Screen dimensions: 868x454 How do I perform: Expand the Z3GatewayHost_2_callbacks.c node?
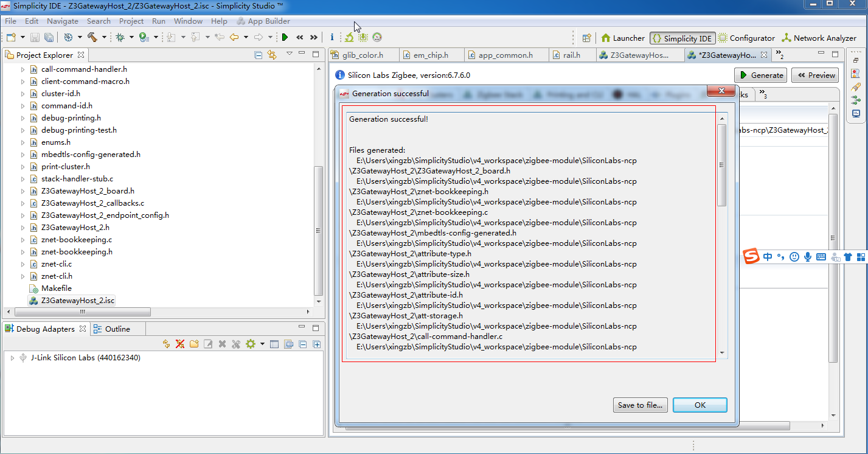pyautogui.click(x=23, y=203)
